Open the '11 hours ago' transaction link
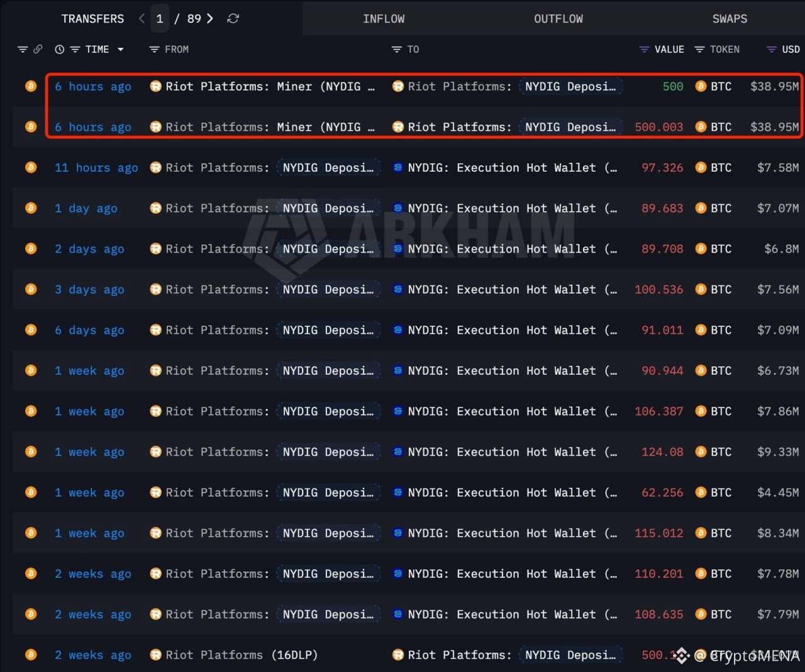805x672 pixels. [96, 168]
